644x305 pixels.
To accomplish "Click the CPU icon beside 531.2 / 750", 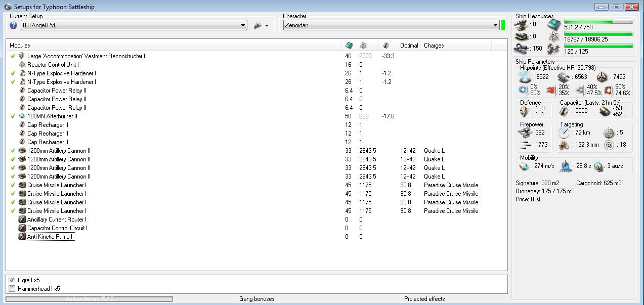I will tap(554, 24).
